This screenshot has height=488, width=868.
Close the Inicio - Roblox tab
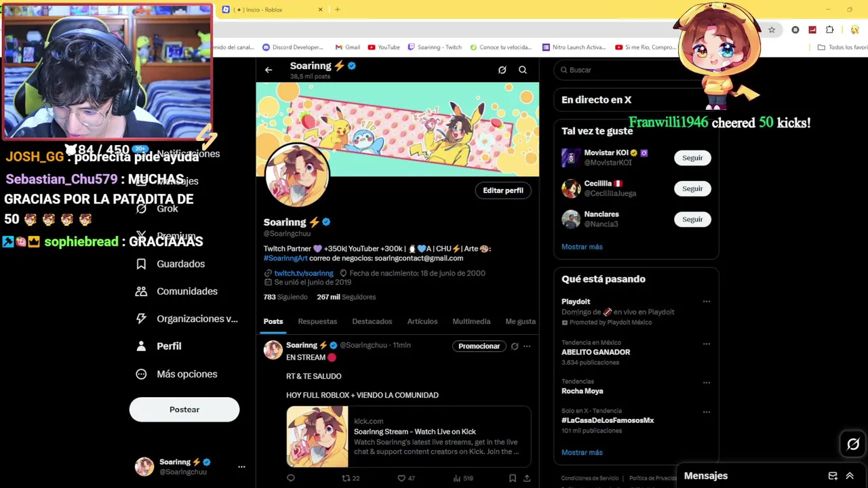pyautogui.click(x=320, y=9)
